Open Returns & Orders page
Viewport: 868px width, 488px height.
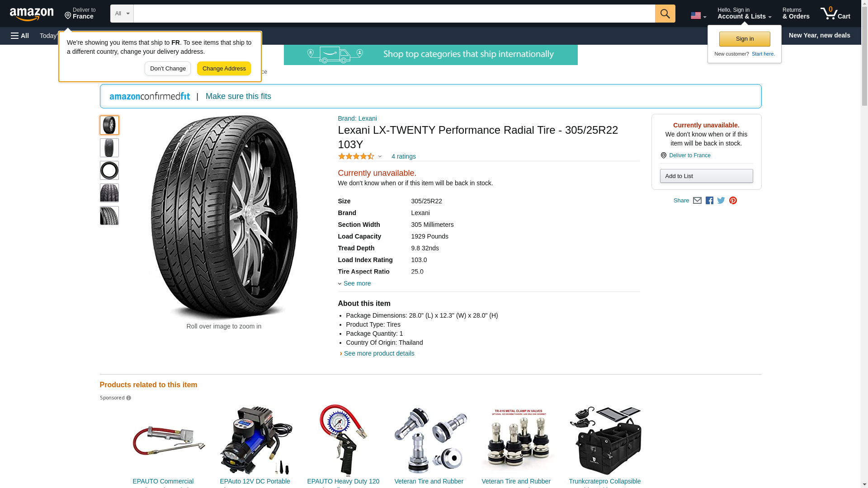(796, 14)
